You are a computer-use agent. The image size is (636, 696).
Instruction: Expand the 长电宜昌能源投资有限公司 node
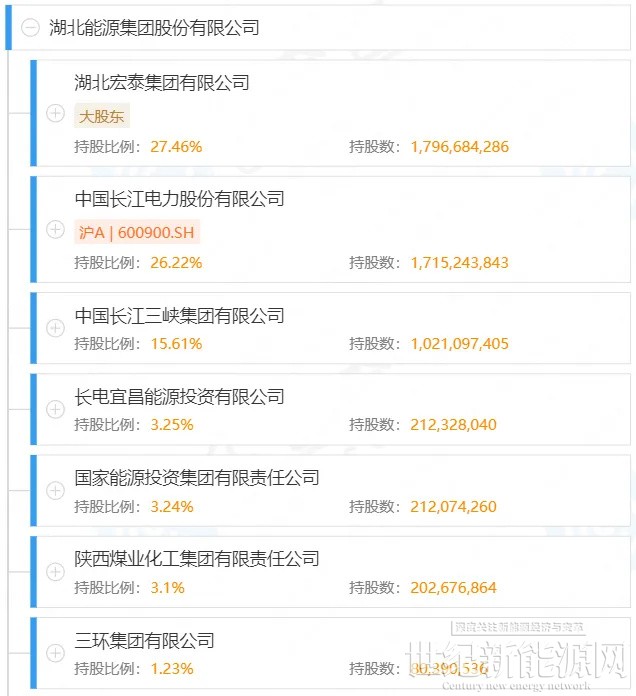(x=55, y=409)
